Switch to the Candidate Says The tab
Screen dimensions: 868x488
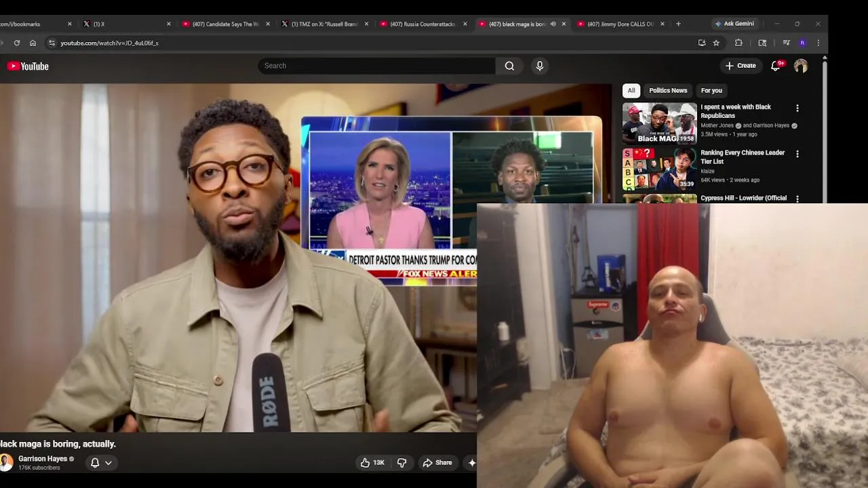tap(224, 24)
